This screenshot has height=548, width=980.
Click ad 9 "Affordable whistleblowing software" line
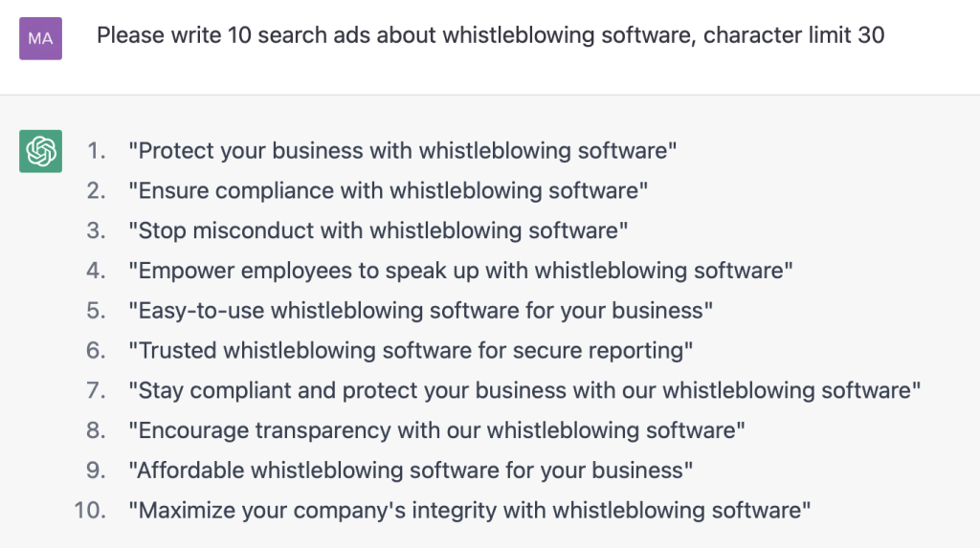[411, 471]
